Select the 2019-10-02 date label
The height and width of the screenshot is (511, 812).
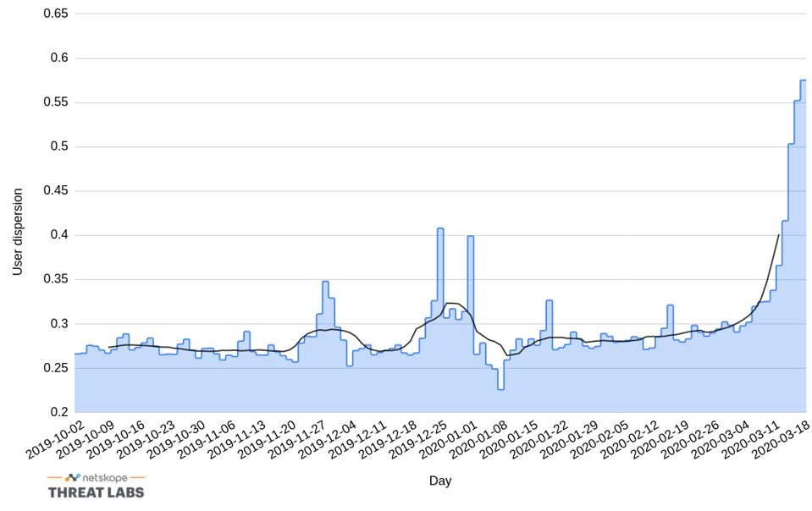pos(56,440)
